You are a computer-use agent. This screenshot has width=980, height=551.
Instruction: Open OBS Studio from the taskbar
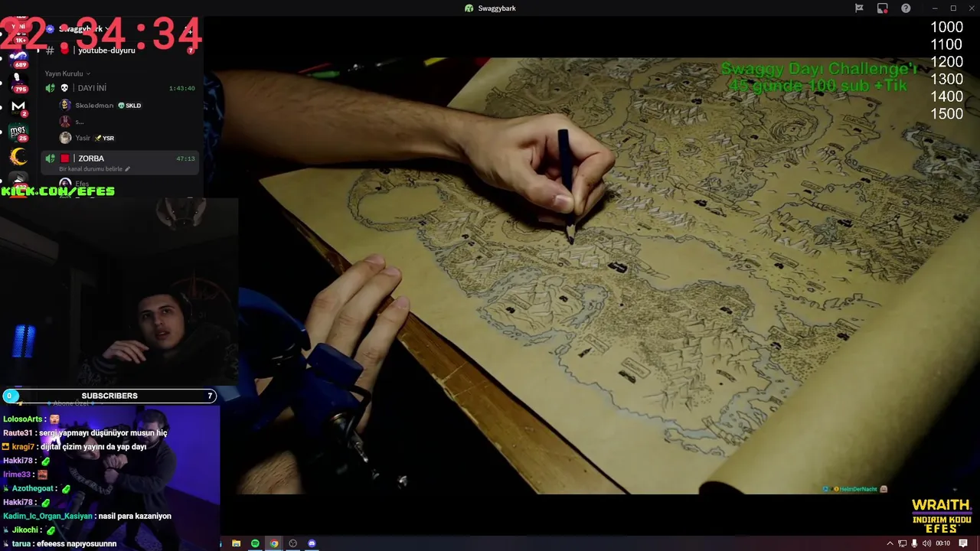tap(292, 543)
